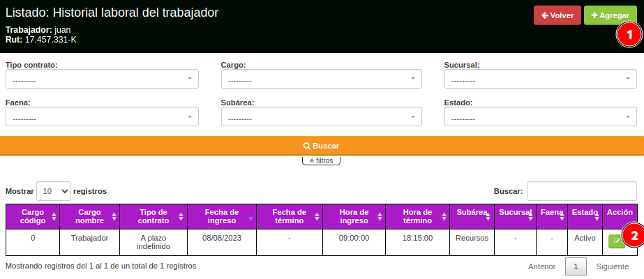Click the green Agregar button

point(611,15)
